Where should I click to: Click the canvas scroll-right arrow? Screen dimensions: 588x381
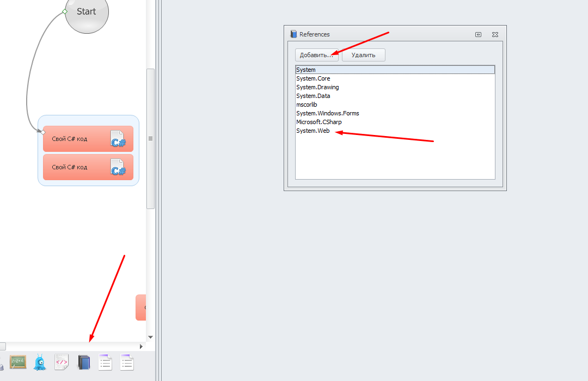(x=141, y=347)
